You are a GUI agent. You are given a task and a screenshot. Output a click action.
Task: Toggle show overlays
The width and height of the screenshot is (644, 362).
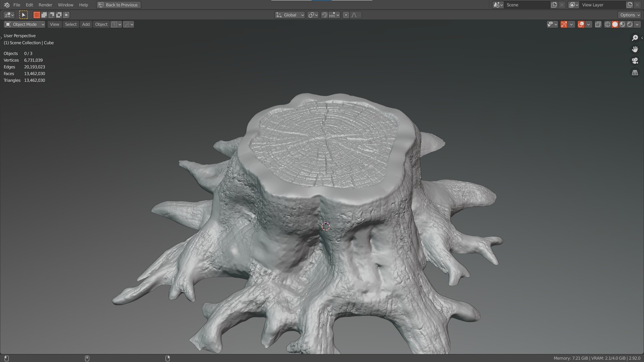pos(581,24)
